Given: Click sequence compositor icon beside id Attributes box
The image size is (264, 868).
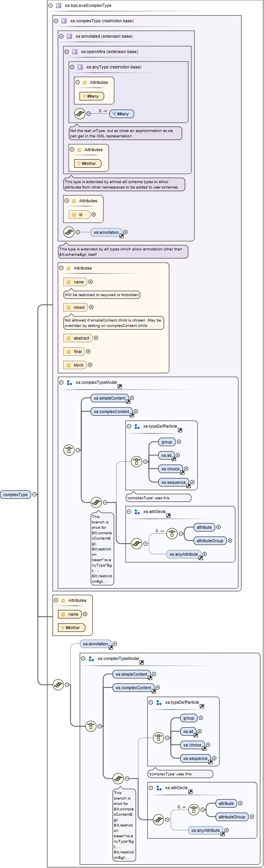Looking at the screenshot, I should tap(69, 232).
